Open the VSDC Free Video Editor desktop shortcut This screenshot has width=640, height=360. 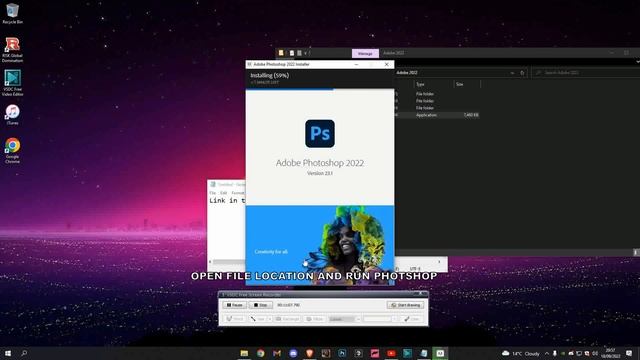pyautogui.click(x=12, y=83)
